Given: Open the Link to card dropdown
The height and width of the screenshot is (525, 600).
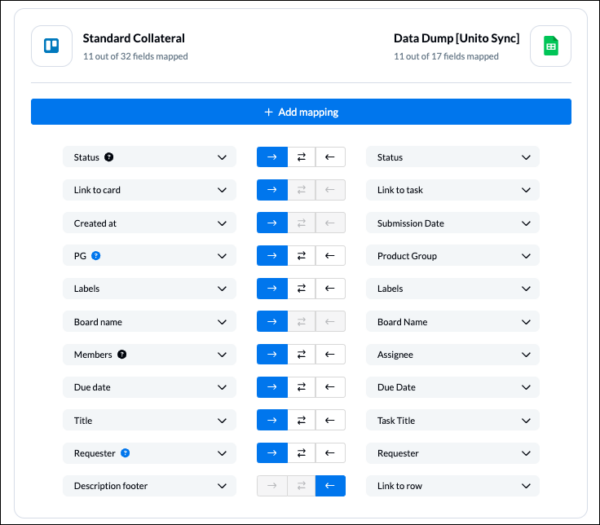Looking at the screenshot, I should [x=150, y=190].
